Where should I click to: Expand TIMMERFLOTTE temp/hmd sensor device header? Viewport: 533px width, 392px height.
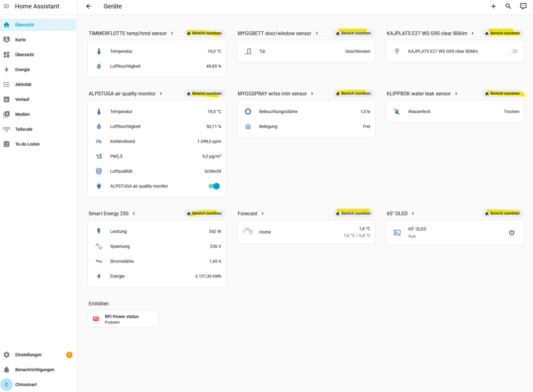(131, 33)
